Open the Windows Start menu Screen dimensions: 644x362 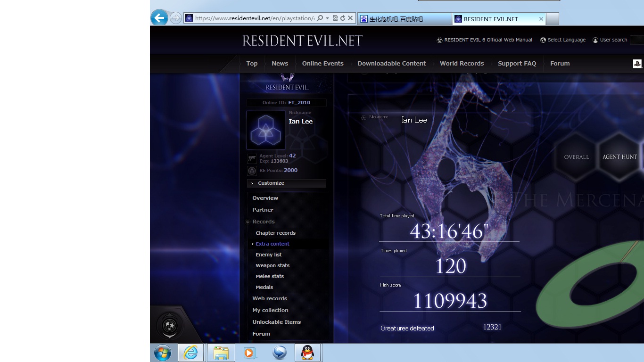tap(162, 353)
